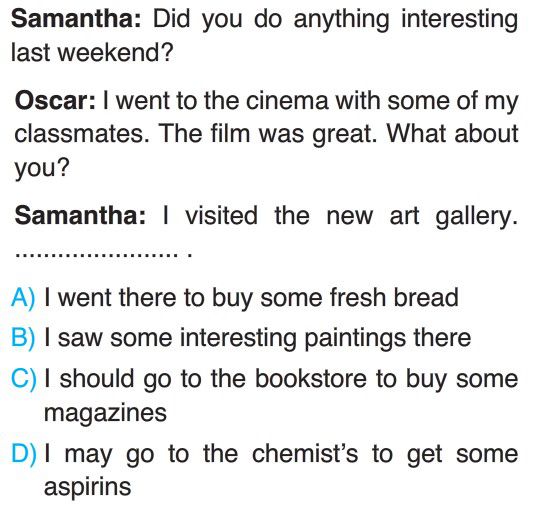
Task: Click the first bold 'Samantha:' speaker name
Action: (76, 19)
